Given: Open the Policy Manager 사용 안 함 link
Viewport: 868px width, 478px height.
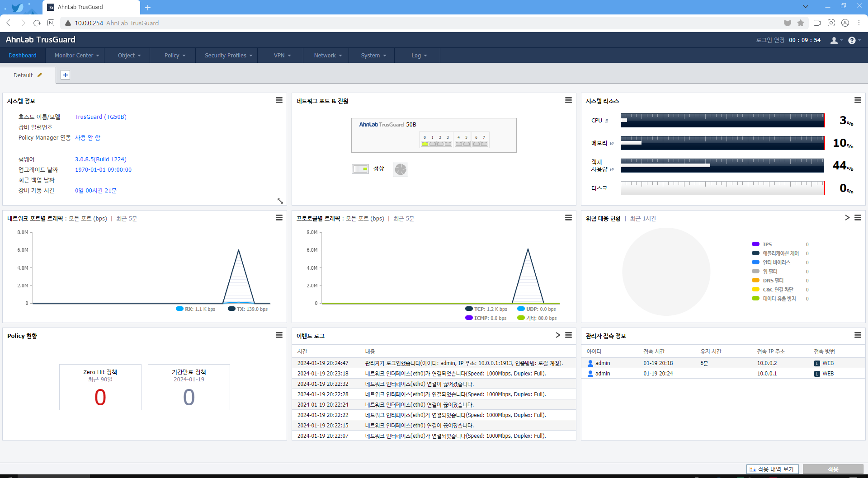Looking at the screenshot, I should pos(88,137).
